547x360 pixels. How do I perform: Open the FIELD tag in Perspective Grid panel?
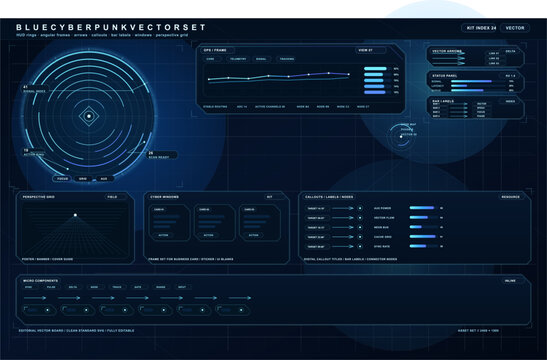(116, 197)
